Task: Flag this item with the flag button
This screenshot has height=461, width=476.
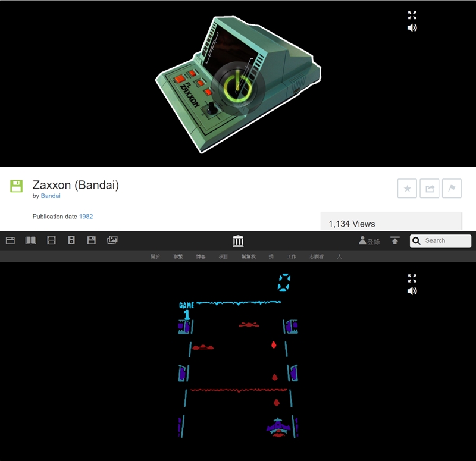Action: pos(452,189)
